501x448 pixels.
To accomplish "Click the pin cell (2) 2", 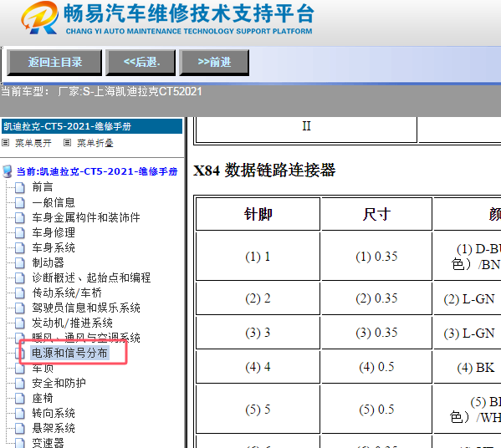I will [258, 298].
